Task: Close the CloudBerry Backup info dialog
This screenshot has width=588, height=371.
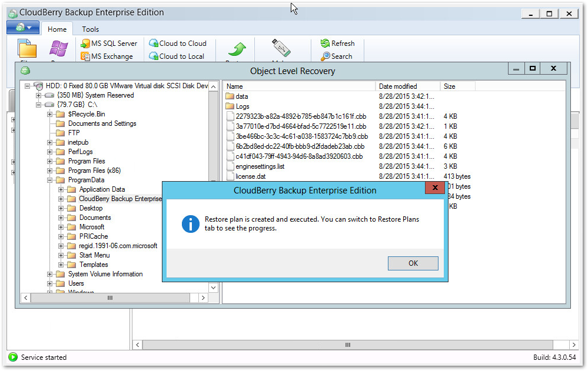Action: point(434,188)
